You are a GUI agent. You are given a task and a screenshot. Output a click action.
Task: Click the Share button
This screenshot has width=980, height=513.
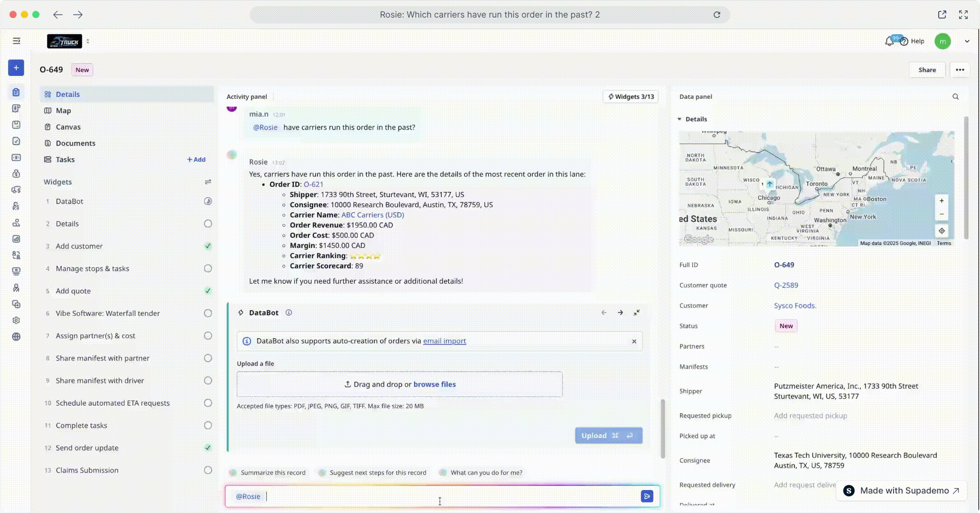[x=927, y=70]
